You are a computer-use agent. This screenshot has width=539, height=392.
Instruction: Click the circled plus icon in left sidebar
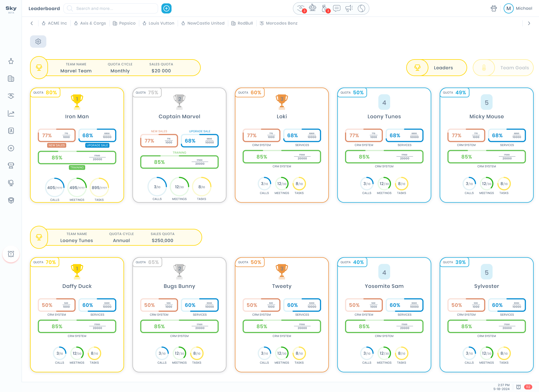click(11, 148)
